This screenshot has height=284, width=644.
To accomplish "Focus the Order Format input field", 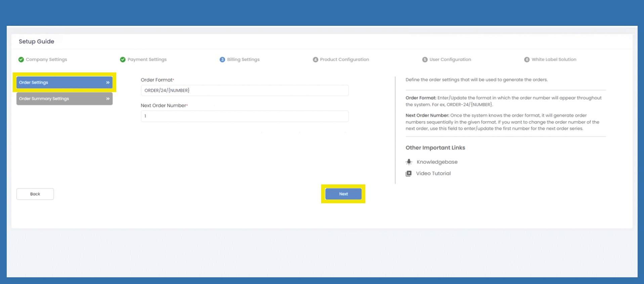I will [245, 90].
